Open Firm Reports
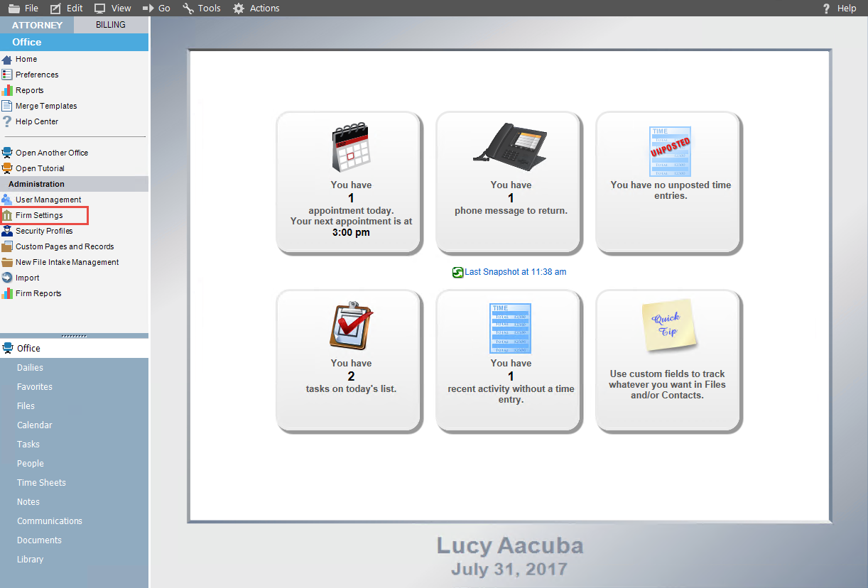868x588 pixels. click(x=38, y=293)
